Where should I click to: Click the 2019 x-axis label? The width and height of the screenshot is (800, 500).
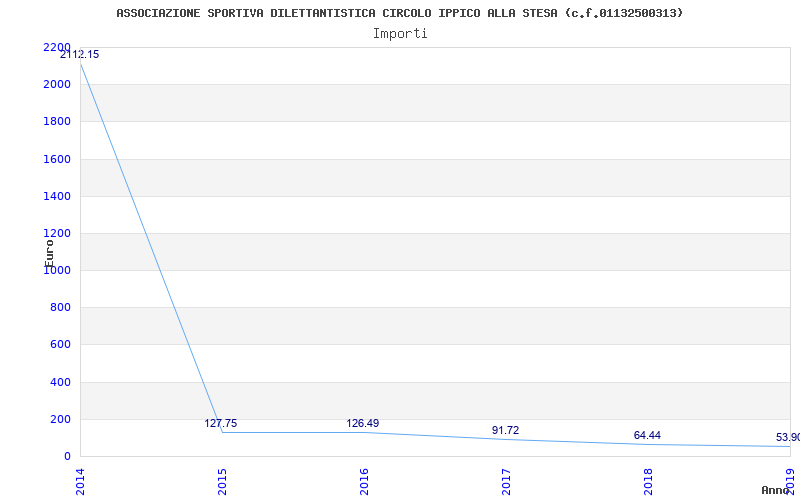point(790,482)
